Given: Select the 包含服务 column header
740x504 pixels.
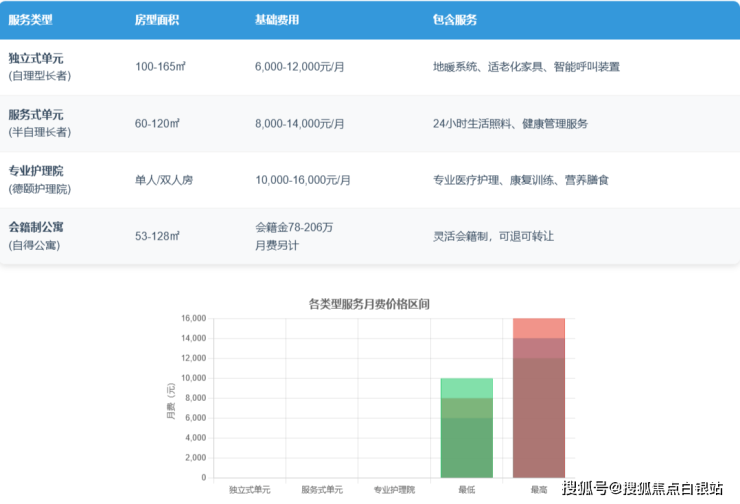Looking at the screenshot, I should click(454, 20).
